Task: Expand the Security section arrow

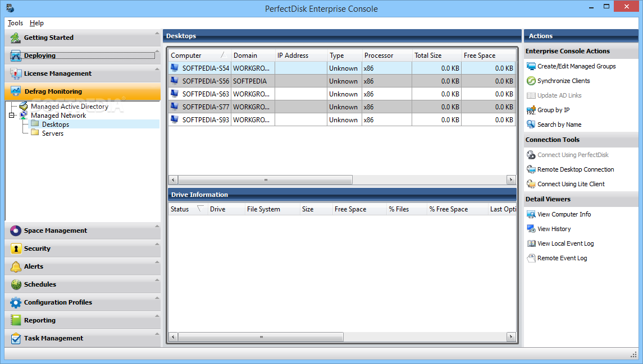Action: coord(157,245)
